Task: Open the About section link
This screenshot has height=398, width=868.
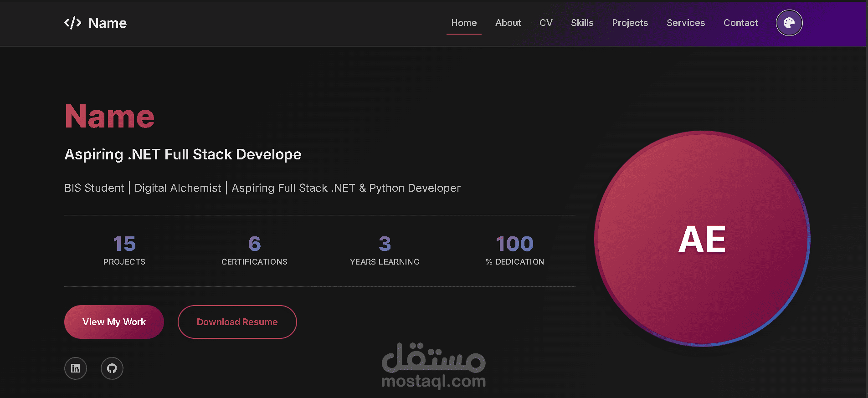Action: (x=508, y=23)
